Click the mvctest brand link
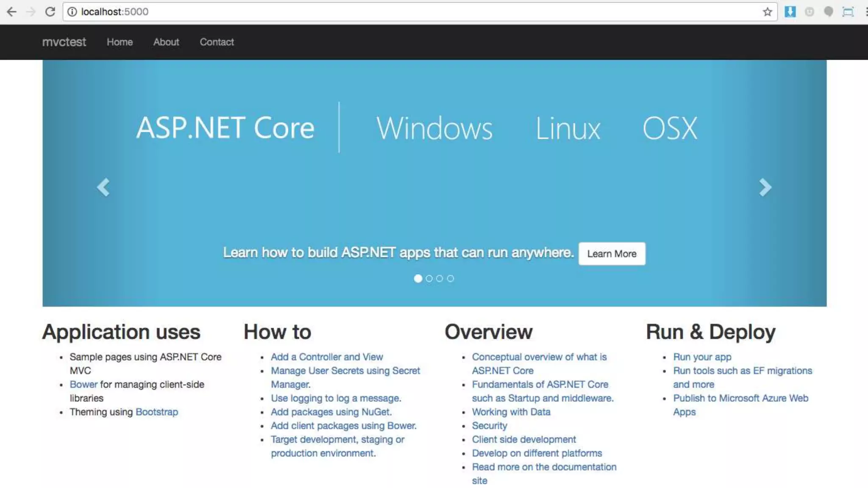Image resolution: width=868 pixels, height=488 pixels. 64,42
